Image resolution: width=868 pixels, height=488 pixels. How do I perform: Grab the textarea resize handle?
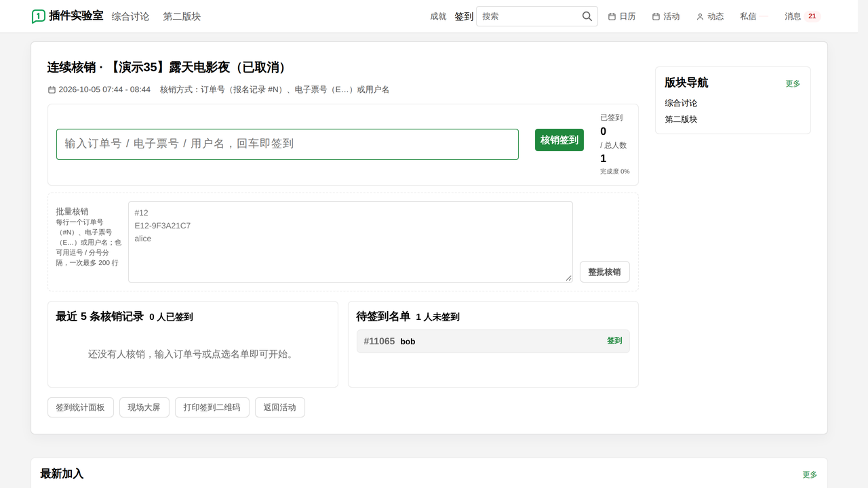(x=568, y=278)
